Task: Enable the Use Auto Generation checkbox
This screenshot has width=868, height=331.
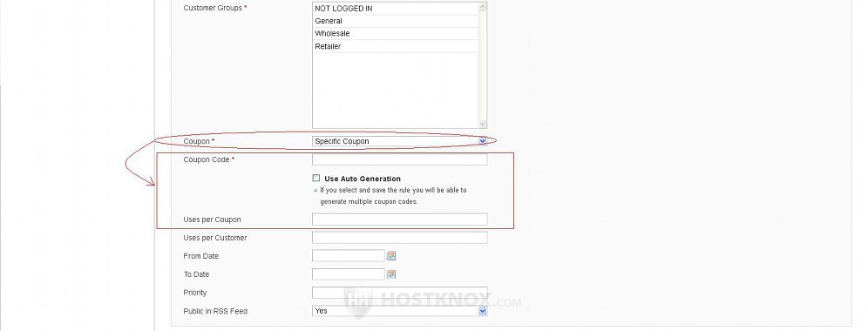Action: [x=316, y=179]
